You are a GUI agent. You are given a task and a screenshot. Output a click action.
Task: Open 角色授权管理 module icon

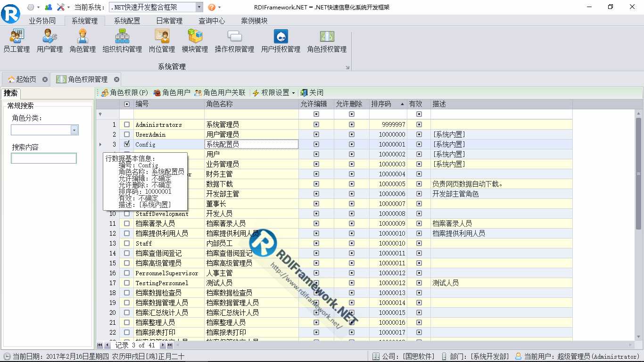tap(327, 41)
